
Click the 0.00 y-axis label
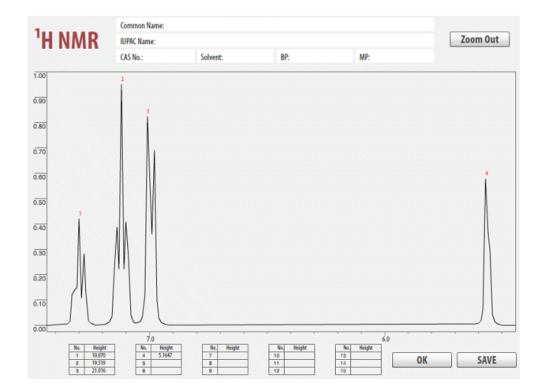pyautogui.click(x=39, y=329)
